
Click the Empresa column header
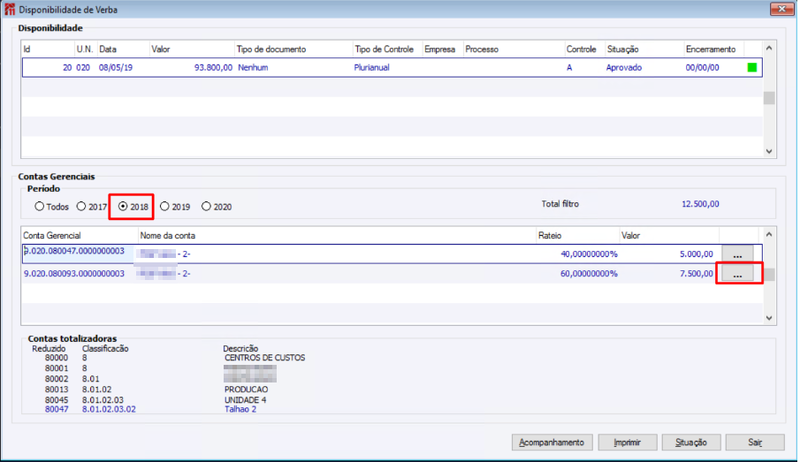pyautogui.click(x=442, y=49)
